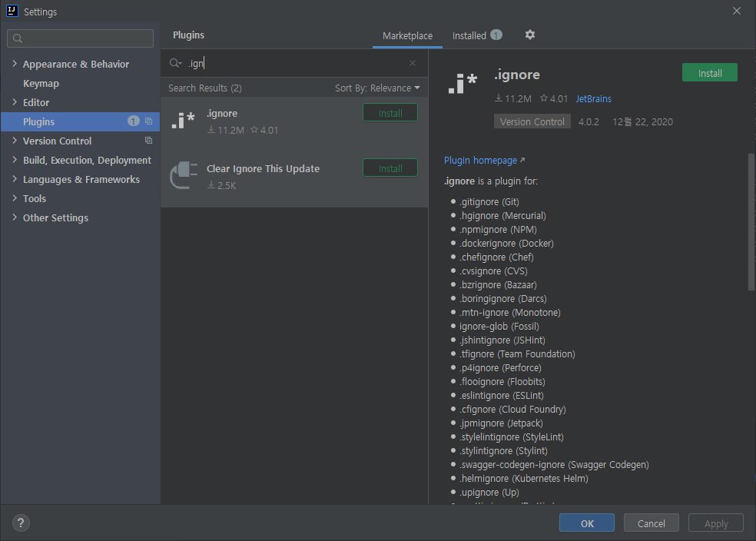Click the IntelliJ logo in the title bar
This screenshot has width=756, height=541.
tap(12, 11)
